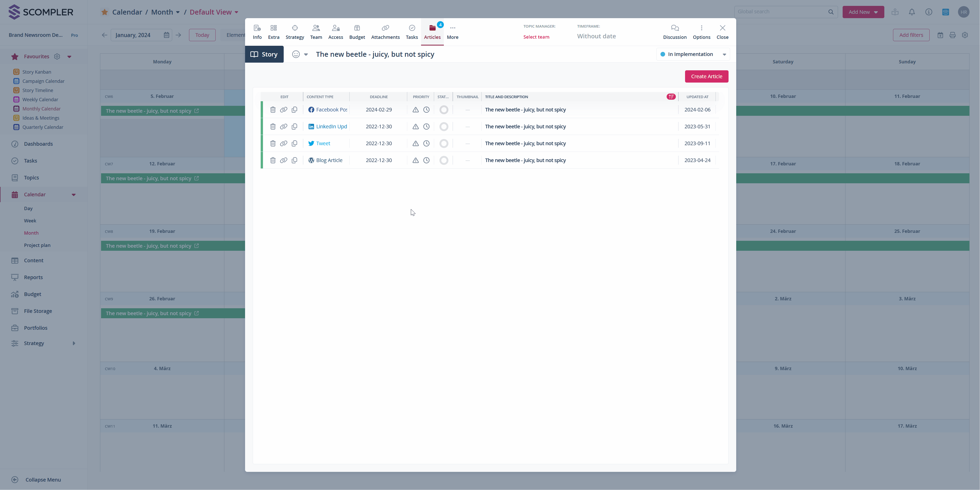Click the red sort indicator in title column
The height and width of the screenshot is (490, 980).
pyautogui.click(x=671, y=97)
